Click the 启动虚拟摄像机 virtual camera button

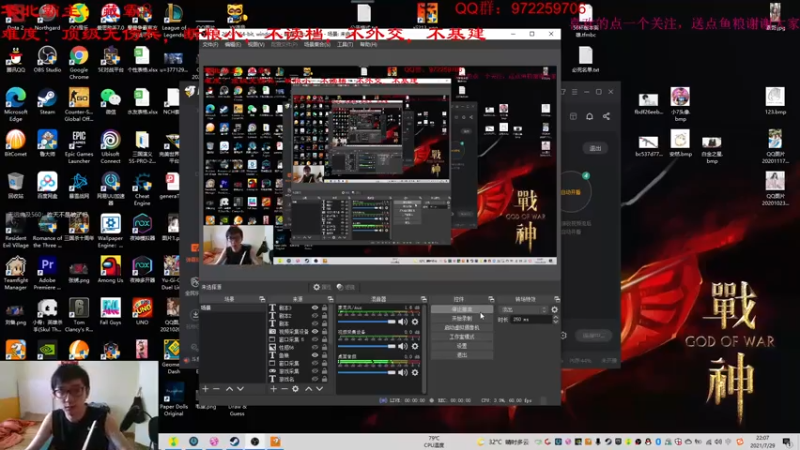(462, 328)
